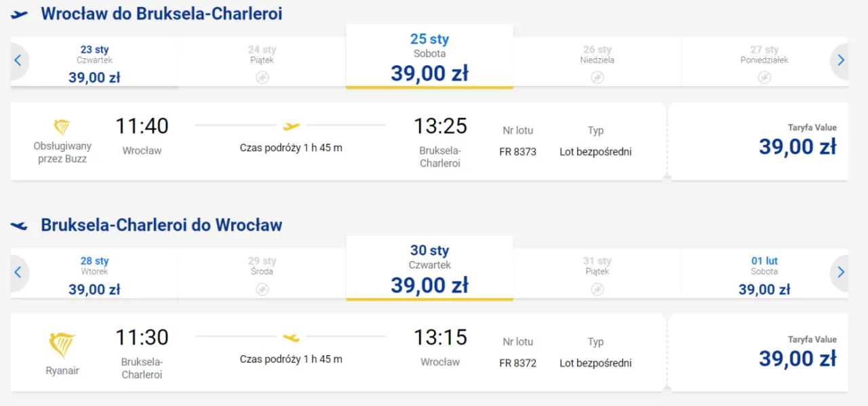Select return date 28 sty Wtorek

click(x=94, y=276)
